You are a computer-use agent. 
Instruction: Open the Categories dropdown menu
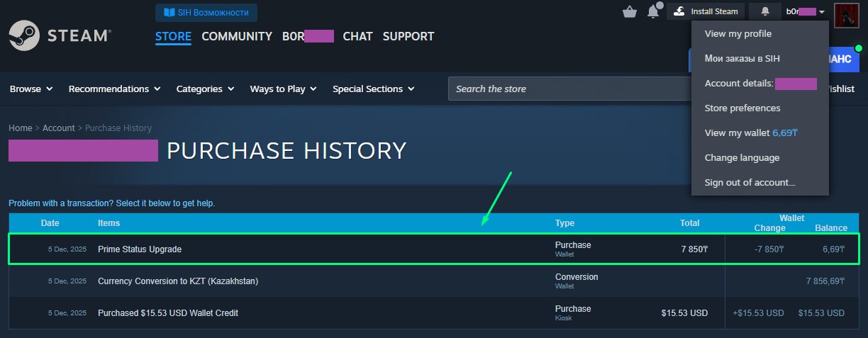point(205,89)
